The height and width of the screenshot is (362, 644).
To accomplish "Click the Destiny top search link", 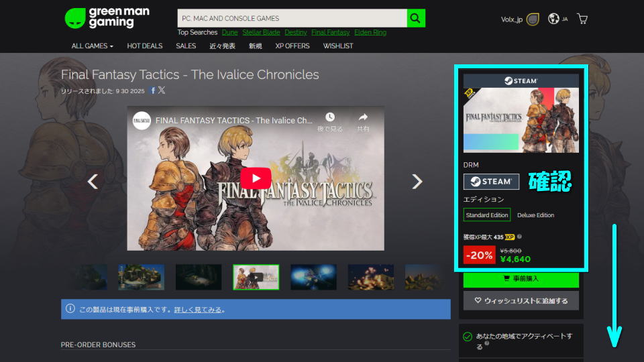I will [295, 32].
